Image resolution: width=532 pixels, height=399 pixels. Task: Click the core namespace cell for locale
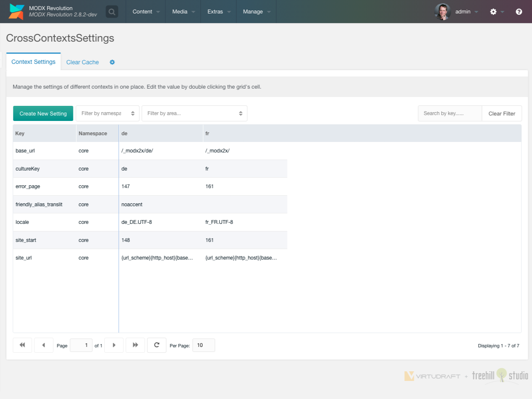coord(97,222)
